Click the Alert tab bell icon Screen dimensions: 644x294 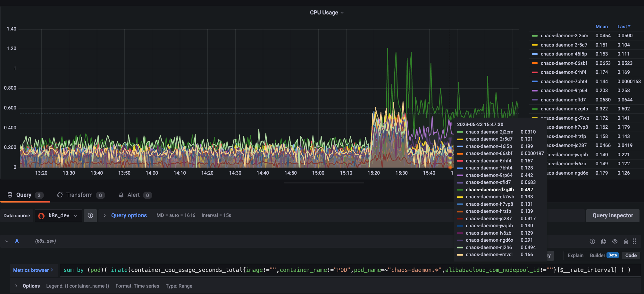click(121, 195)
